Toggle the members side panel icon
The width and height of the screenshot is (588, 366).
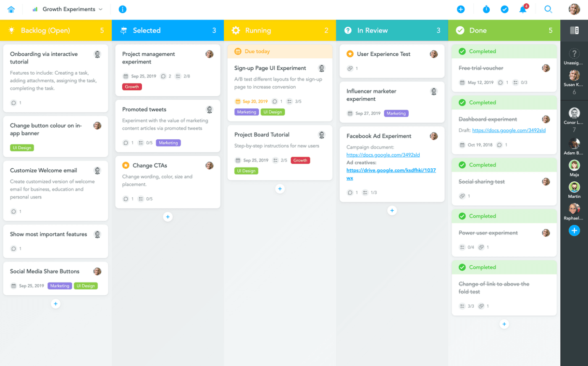pyautogui.click(x=574, y=30)
